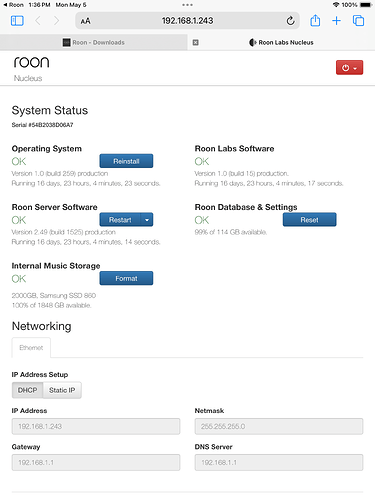Click Reinstall for the Operating System
375x500 pixels.
coord(126,161)
